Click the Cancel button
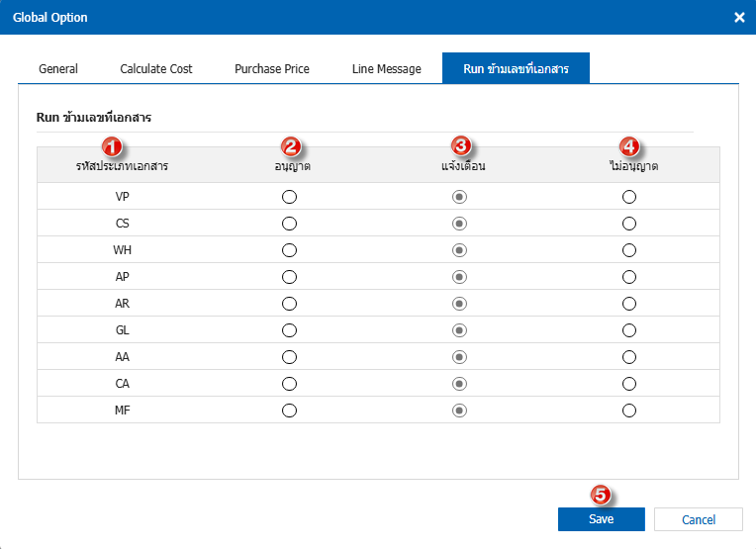 pyautogui.click(x=699, y=519)
